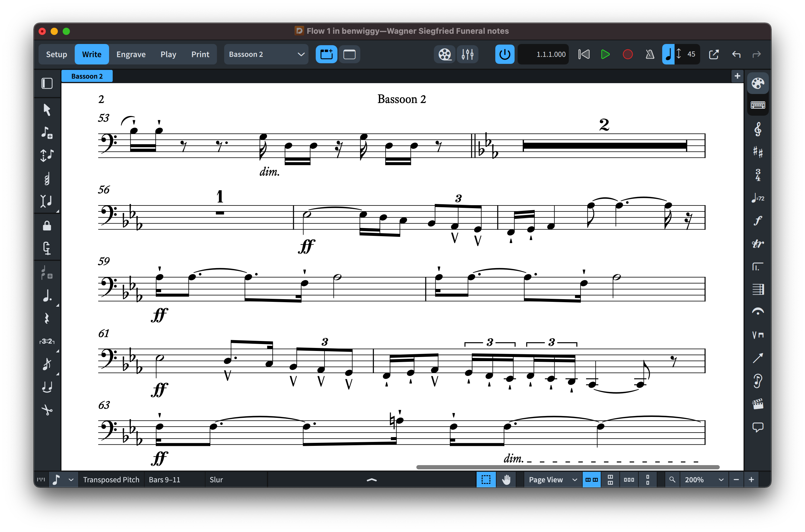Screen dimensions: 805x532
Task: Select the scissors cut tool
Action: pos(47,410)
